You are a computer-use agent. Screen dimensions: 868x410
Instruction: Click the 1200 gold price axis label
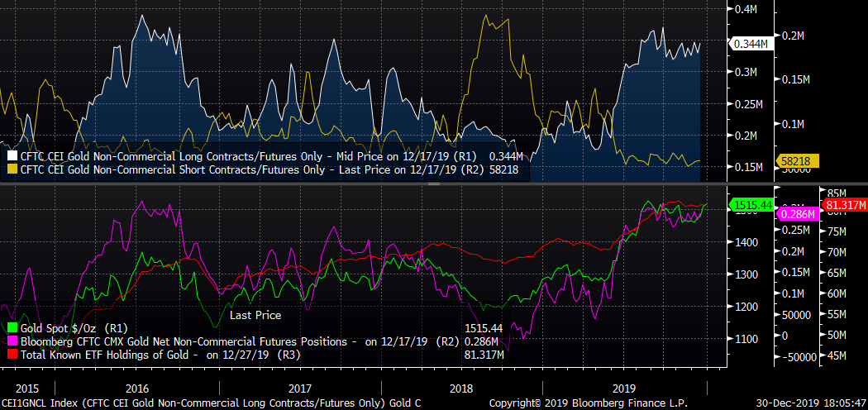pos(746,306)
